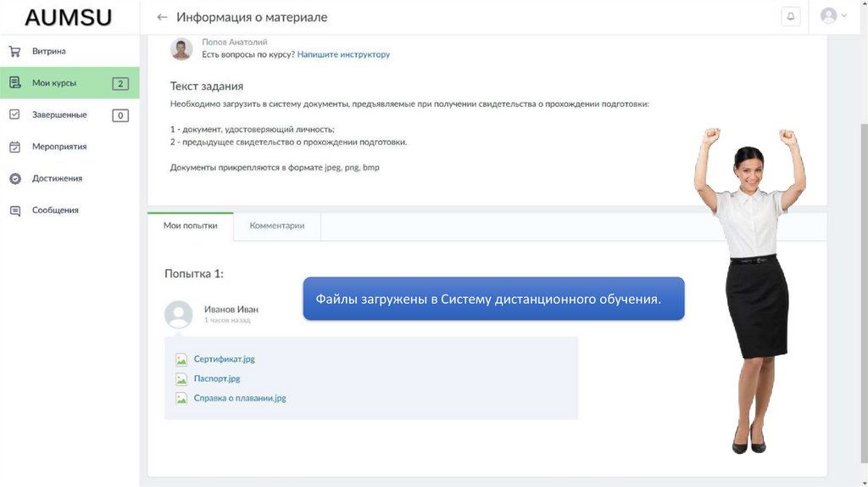Click the Мои курсы count badge
868x487 pixels.
pyautogui.click(x=120, y=83)
